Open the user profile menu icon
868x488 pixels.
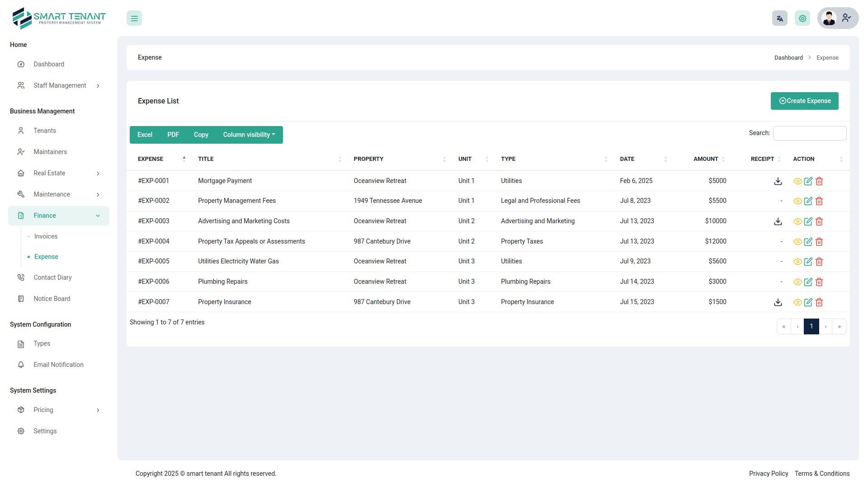tap(846, 18)
